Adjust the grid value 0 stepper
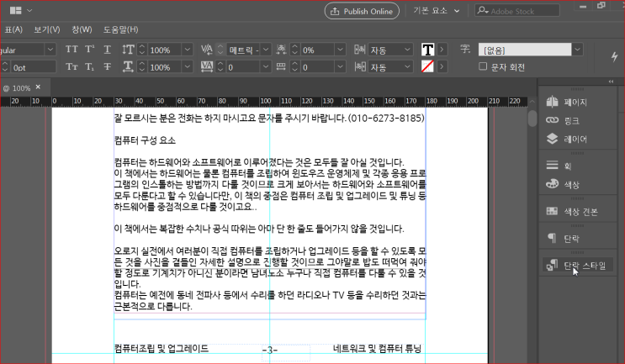This screenshot has height=364, width=625. tap(294, 67)
